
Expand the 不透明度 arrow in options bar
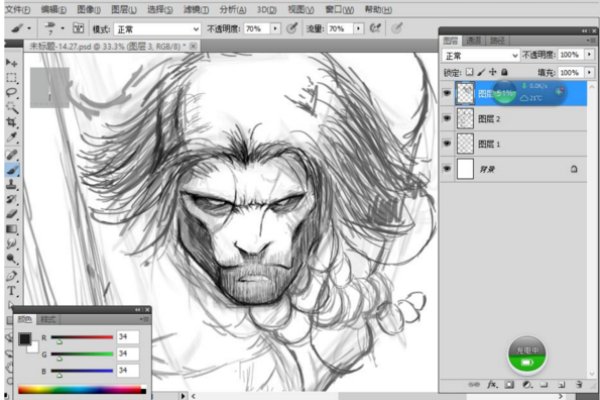click(275, 30)
